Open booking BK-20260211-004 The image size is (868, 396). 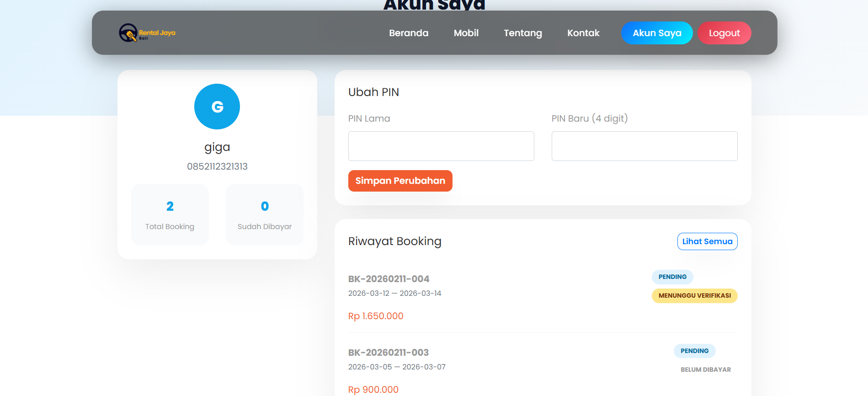tap(389, 279)
